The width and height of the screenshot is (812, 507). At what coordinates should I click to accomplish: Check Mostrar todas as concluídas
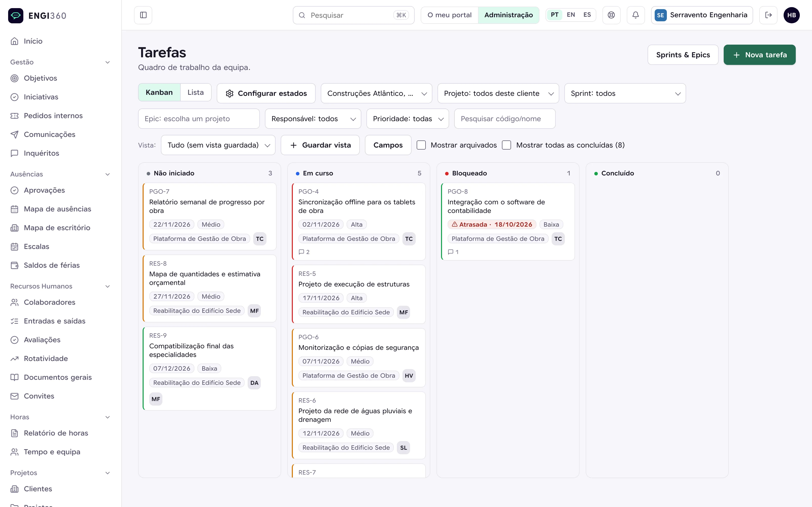click(506, 145)
